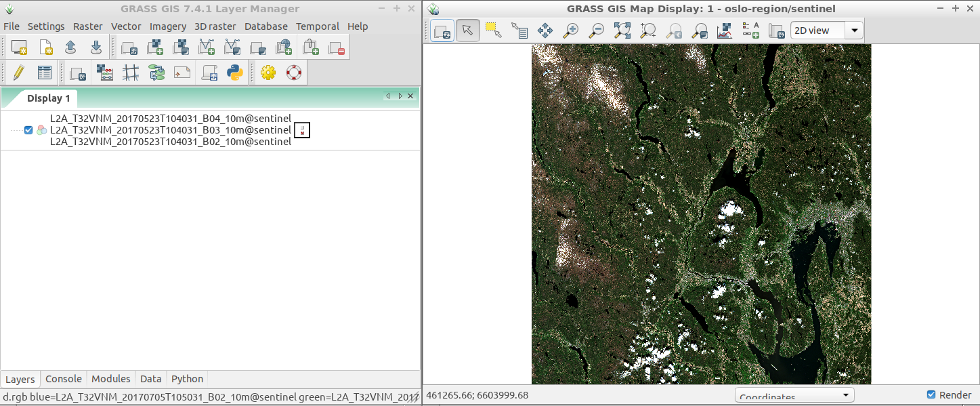Create new workspace icon
Image resolution: width=980 pixels, height=406 pixels.
(x=45, y=47)
